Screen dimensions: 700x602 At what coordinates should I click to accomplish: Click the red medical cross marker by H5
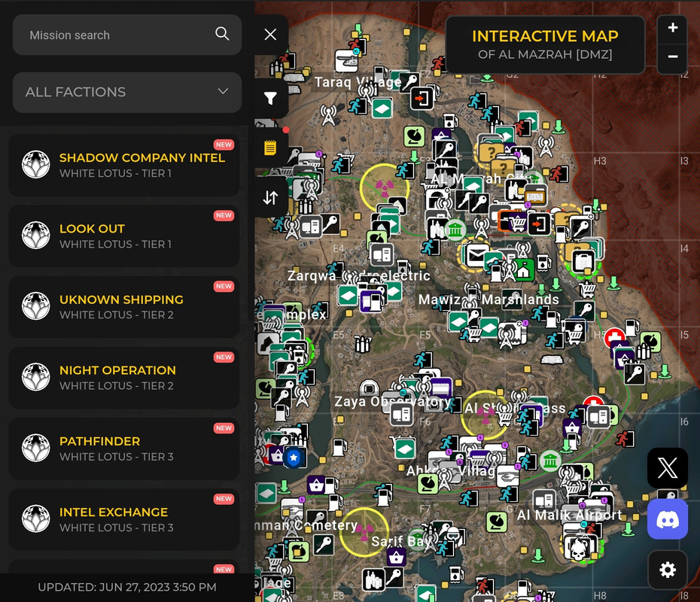coord(614,337)
